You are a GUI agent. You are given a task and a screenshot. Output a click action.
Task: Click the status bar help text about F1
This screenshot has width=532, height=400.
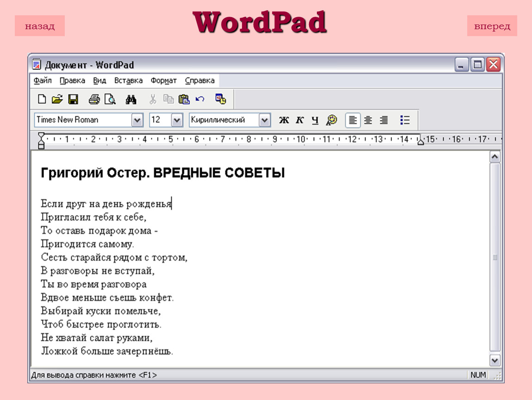pyautogui.click(x=94, y=375)
